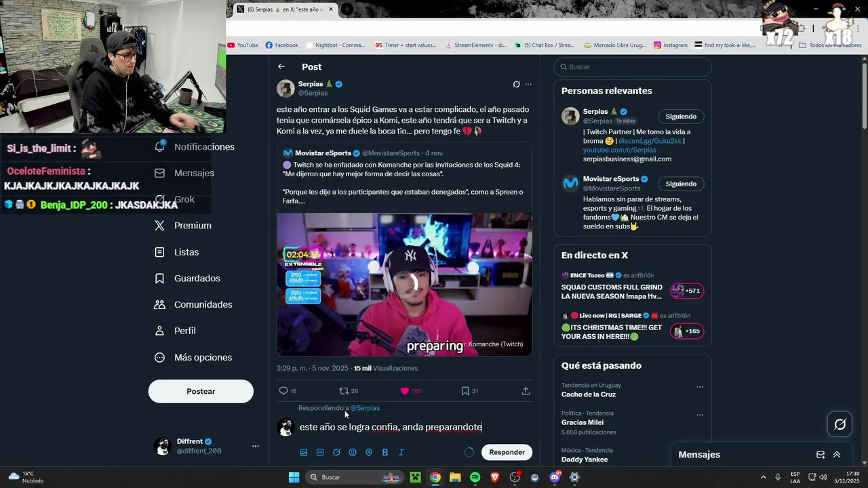Open Comunidades in the sidebar
This screenshot has width=868, height=488.
pyautogui.click(x=194, y=304)
